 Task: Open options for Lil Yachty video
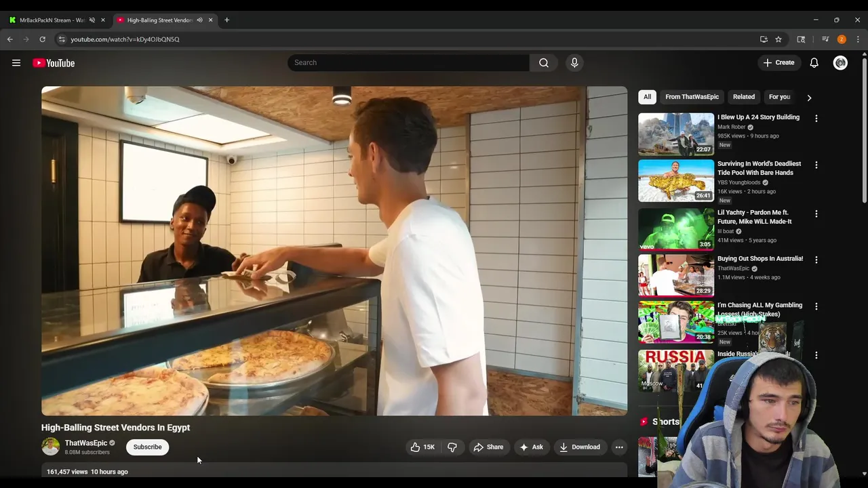coord(816,213)
